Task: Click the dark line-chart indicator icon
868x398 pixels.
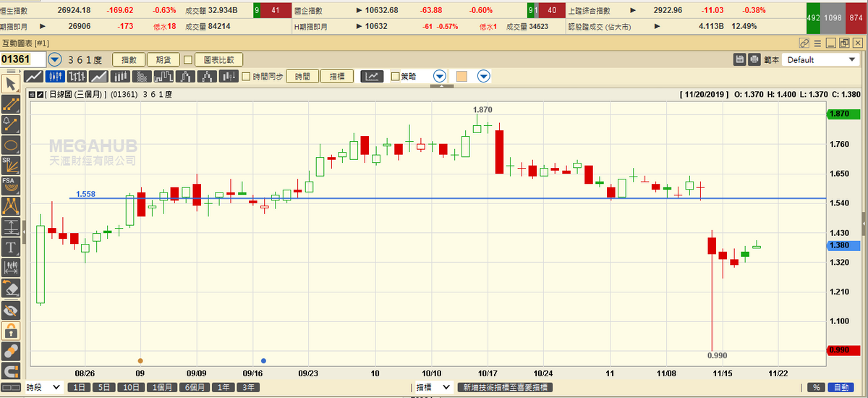Action: 372,76
